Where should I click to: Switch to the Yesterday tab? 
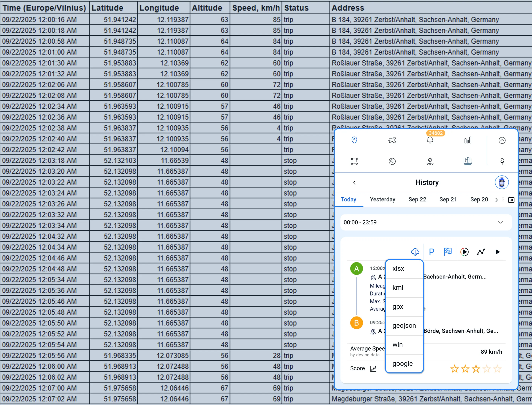tap(382, 199)
